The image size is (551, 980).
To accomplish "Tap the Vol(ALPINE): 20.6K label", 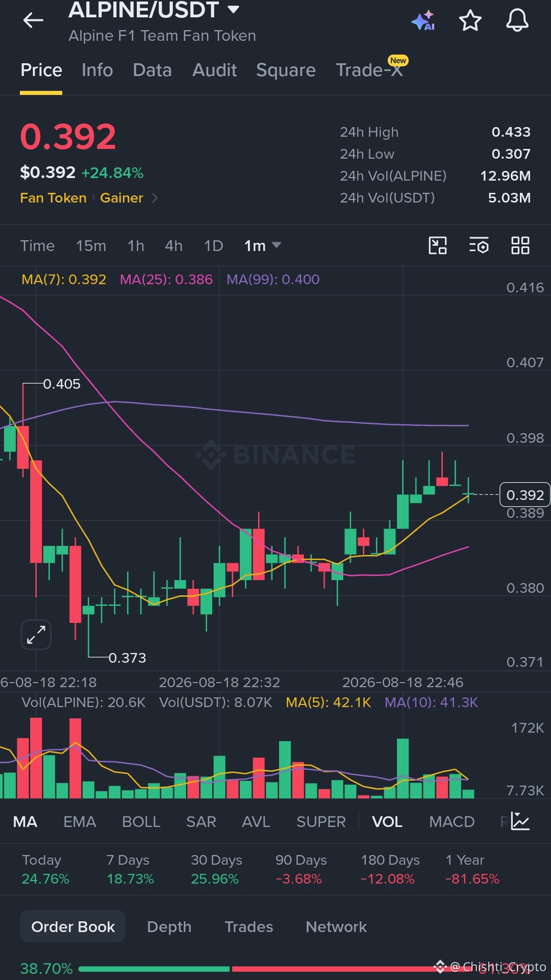I will (84, 702).
